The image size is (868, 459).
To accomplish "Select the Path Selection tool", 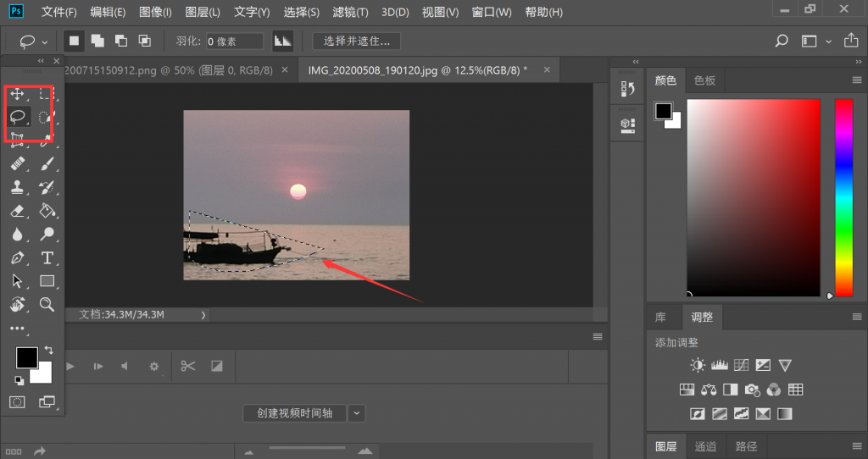I will click(x=17, y=281).
